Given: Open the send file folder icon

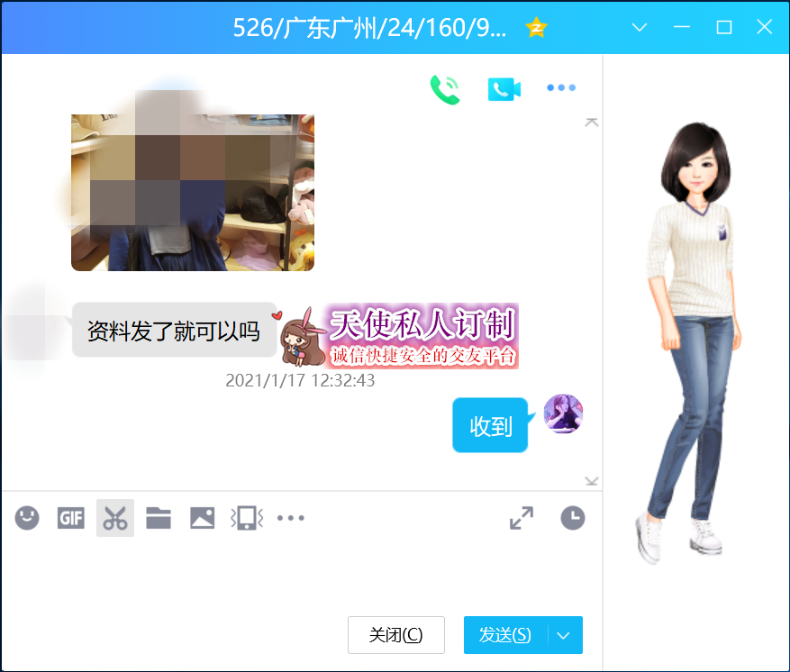Looking at the screenshot, I should (159, 518).
